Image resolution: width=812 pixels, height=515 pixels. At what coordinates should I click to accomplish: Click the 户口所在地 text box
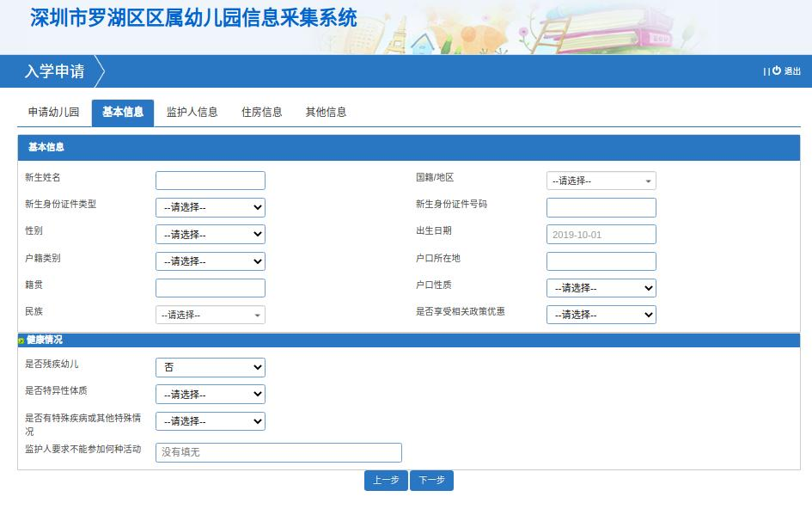601,261
